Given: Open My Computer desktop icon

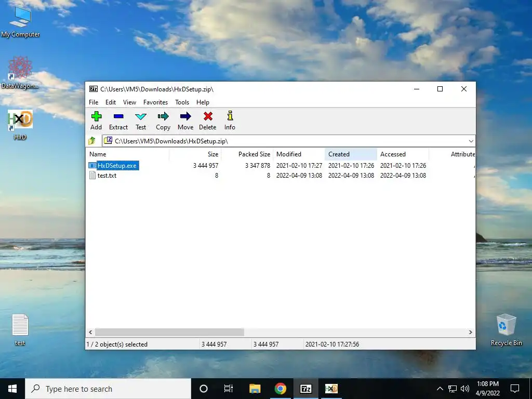Looking at the screenshot, I should point(20,21).
